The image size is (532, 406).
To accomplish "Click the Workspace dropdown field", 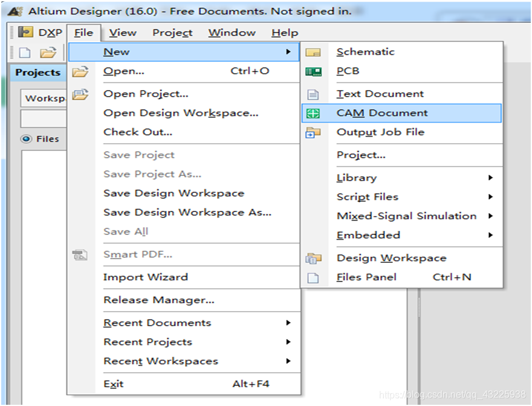I will tap(44, 98).
